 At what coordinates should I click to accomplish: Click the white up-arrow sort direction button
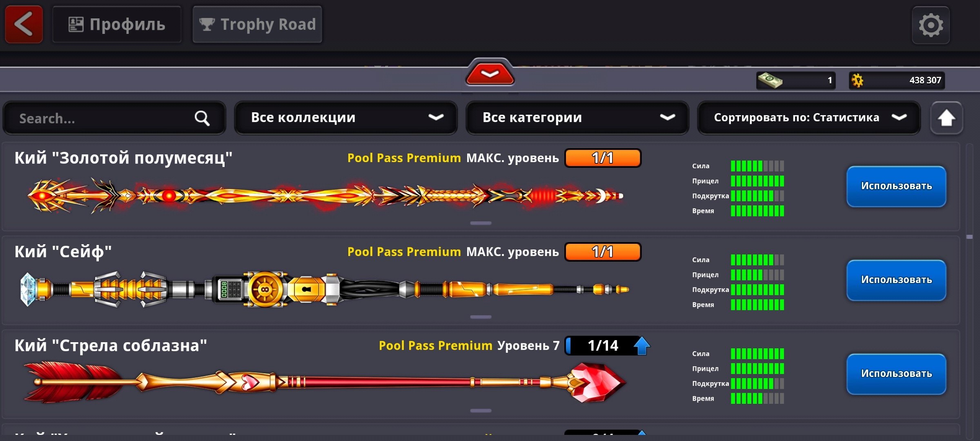click(x=947, y=118)
